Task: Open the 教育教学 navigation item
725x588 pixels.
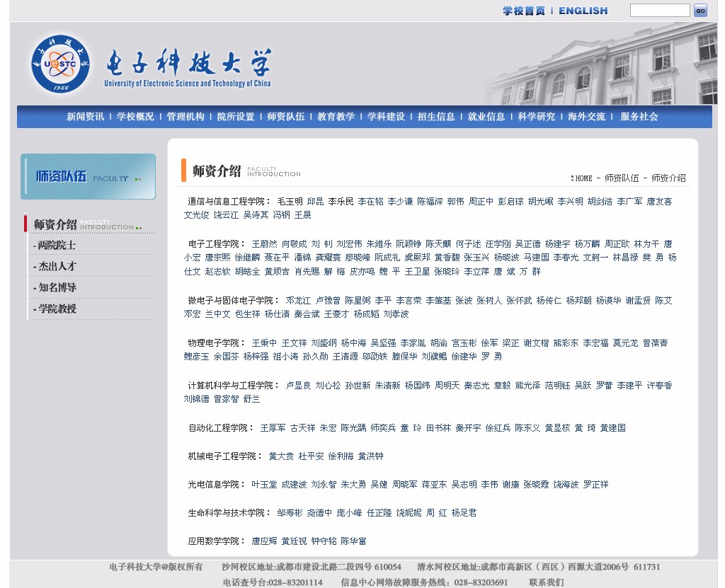Action: [x=336, y=117]
